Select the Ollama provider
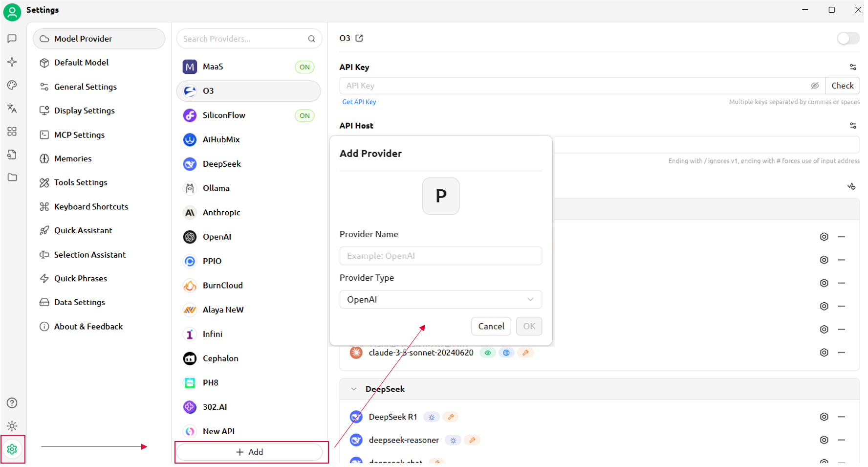 coord(249,188)
